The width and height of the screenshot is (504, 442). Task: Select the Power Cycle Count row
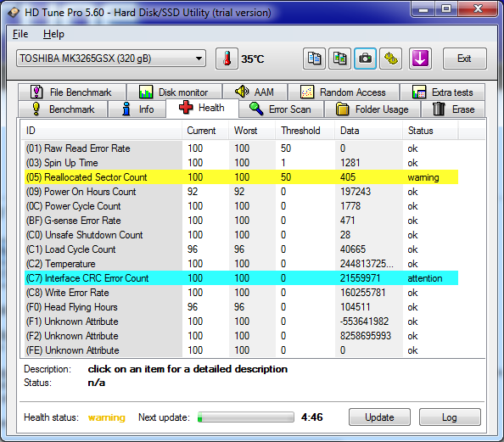click(241, 206)
